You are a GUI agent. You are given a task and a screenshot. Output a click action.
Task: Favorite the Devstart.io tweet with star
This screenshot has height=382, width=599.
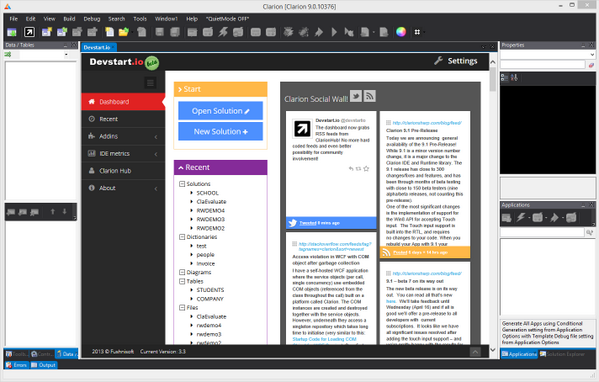click(366, 168)
